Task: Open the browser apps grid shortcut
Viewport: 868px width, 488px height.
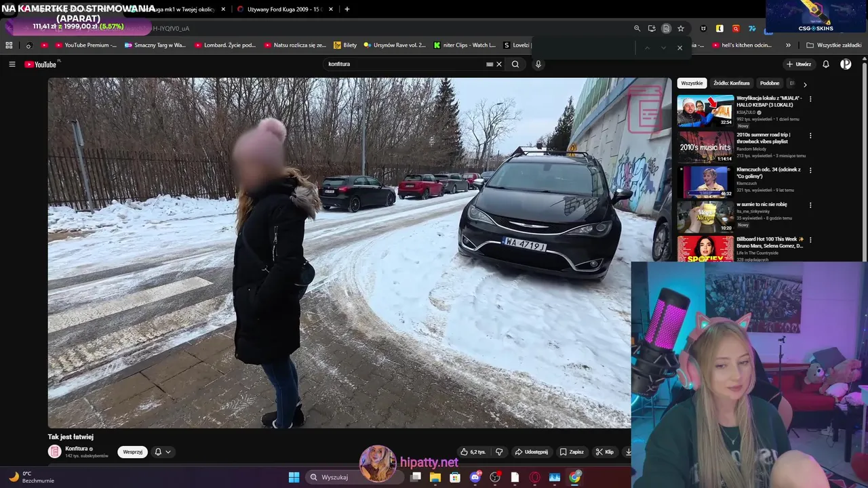Action: (9, 45)
